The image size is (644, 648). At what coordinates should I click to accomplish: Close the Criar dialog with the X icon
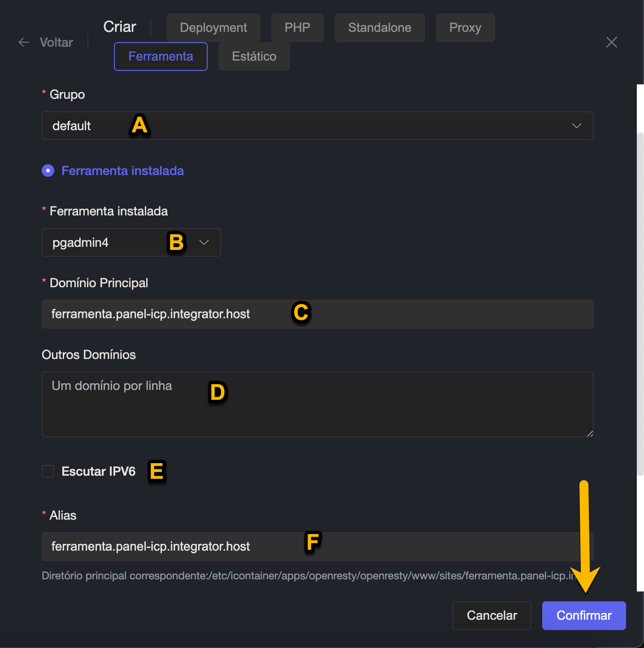(x=611, y=42)
